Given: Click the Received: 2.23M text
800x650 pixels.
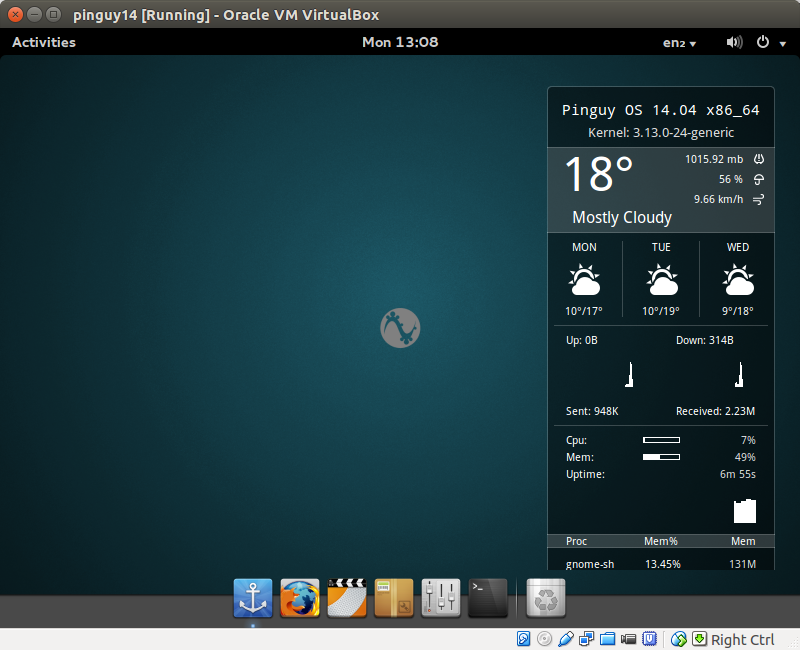Looking at the screenshot, I should point(715,411).
